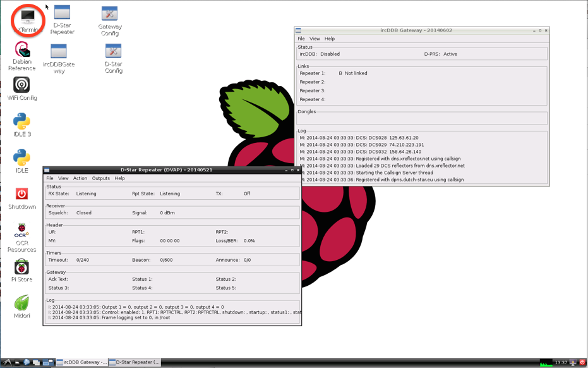Open the Debian Reference icon
Screen dimensions: 588x368
pyautogui.click(x=22, y=50)
